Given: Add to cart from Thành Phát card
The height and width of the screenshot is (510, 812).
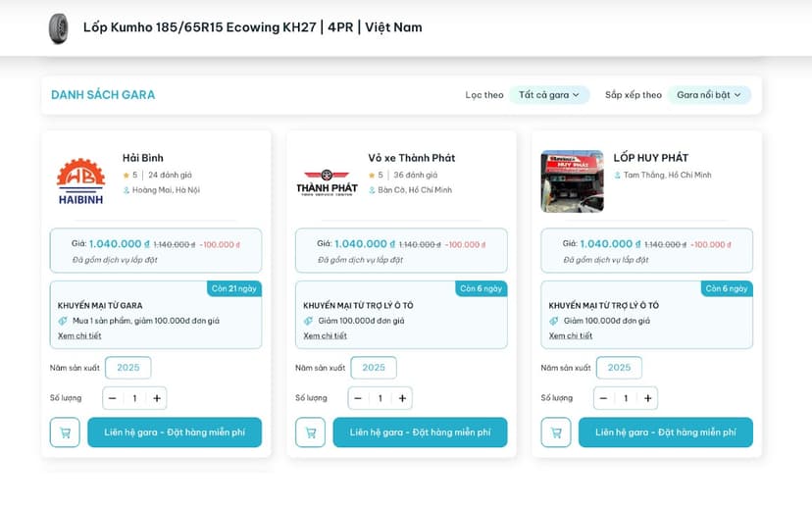Looking at the screenshot, I should click(310, 433).
